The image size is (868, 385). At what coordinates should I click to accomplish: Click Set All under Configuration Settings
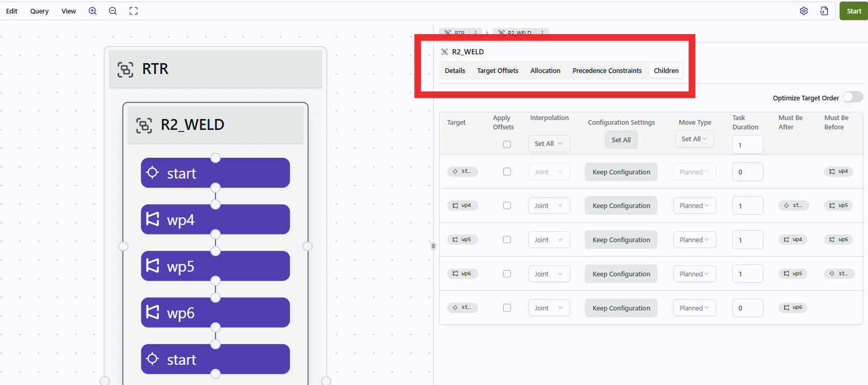[621, 140]
